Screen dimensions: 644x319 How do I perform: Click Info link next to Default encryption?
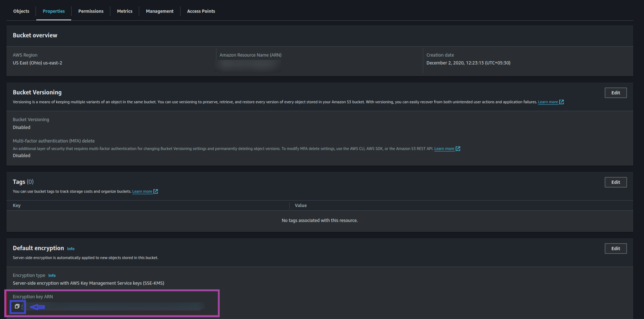[71, 249]
